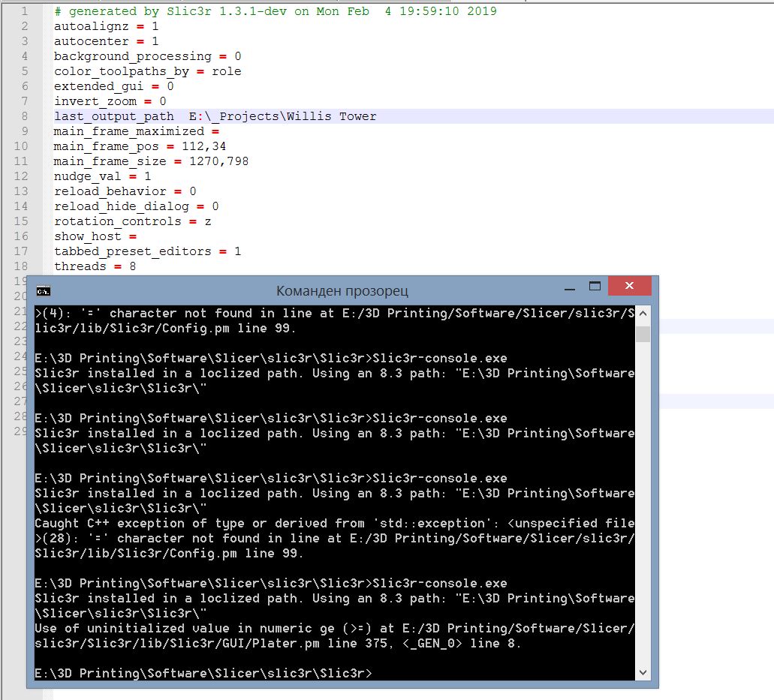Click the console scrollbar thumb
Viewport: 774px width, 700px height.
(x=642, y=334)
